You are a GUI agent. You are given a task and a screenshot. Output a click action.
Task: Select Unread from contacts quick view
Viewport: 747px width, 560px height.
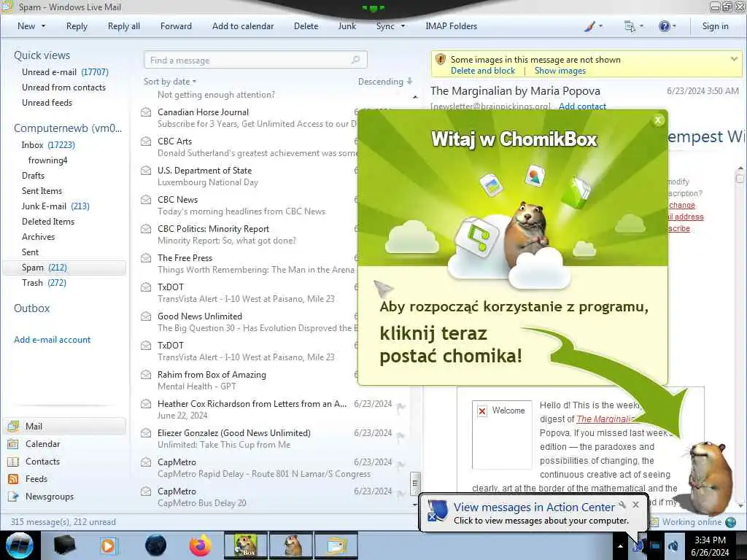[64, 87]
